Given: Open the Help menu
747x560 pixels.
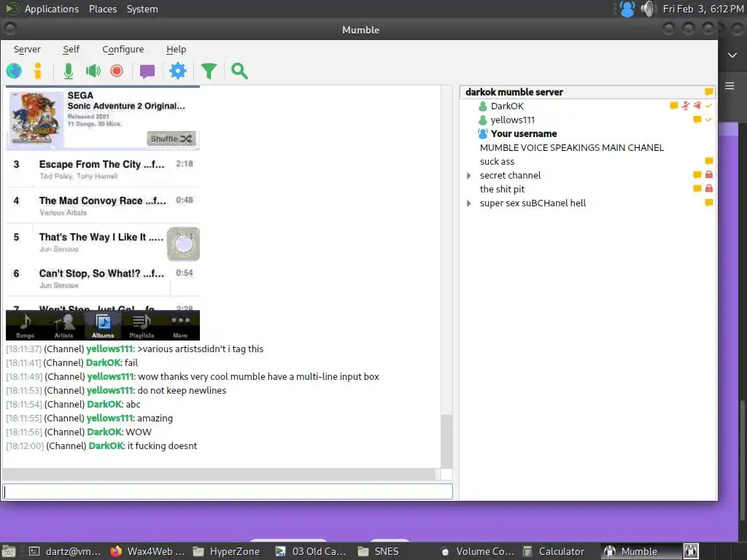Looking at the screenshot, I should point(176,49).
